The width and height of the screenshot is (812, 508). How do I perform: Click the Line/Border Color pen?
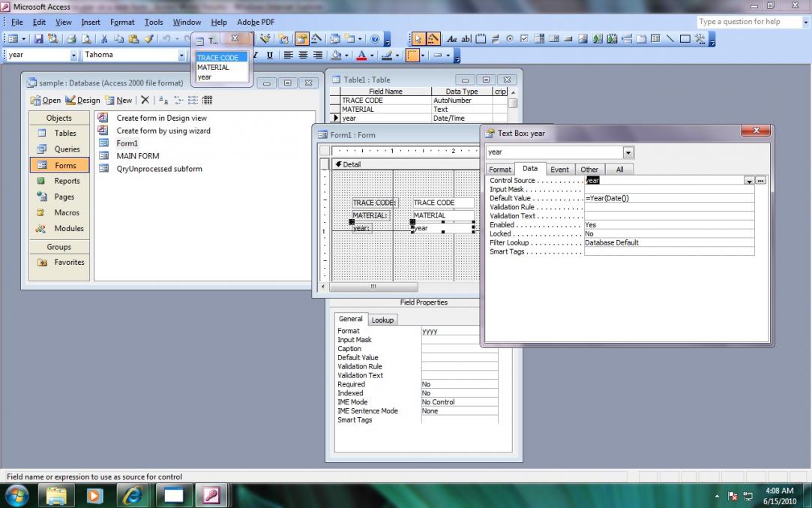tap(386, 55)
